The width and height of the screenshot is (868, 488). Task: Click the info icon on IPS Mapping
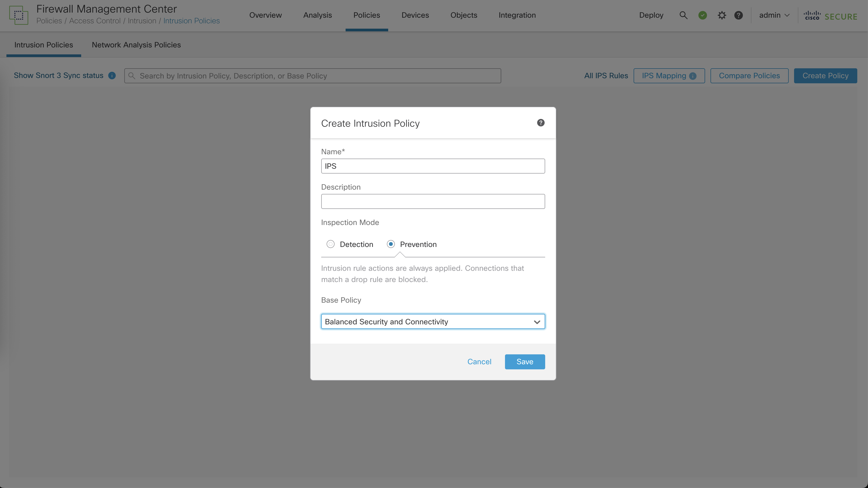[693, 76]
